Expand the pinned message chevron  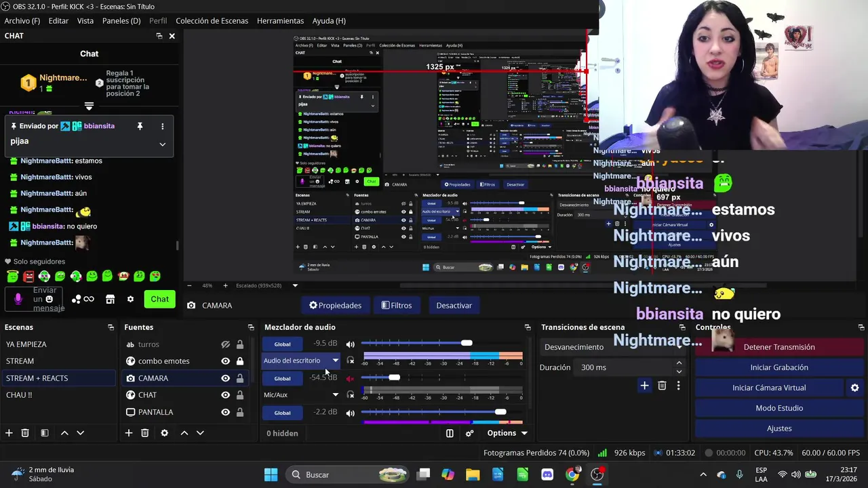(x=162, y=144)
